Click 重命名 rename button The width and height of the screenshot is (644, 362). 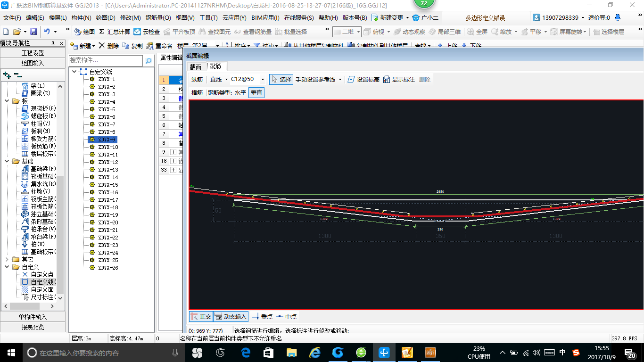tap(159, 46)
